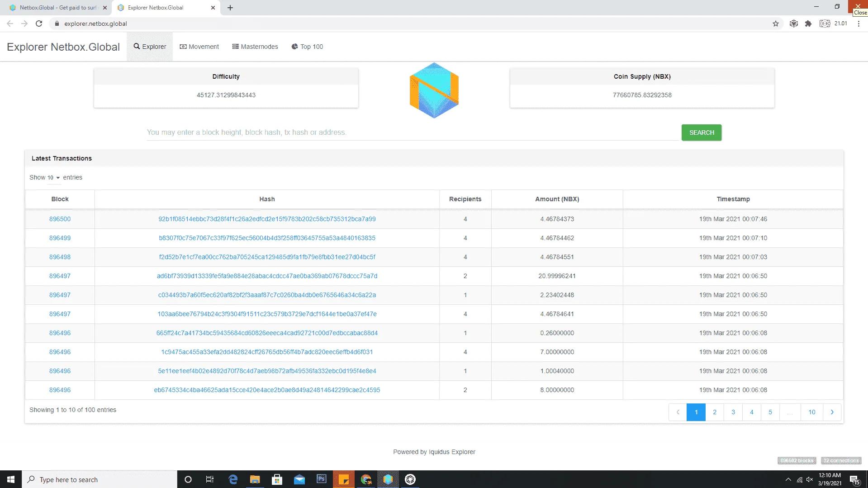This screenshot has width=868, height=488.
Task: Close the Explorer Netbox.Global tab
Action: [x=213, y=8]
